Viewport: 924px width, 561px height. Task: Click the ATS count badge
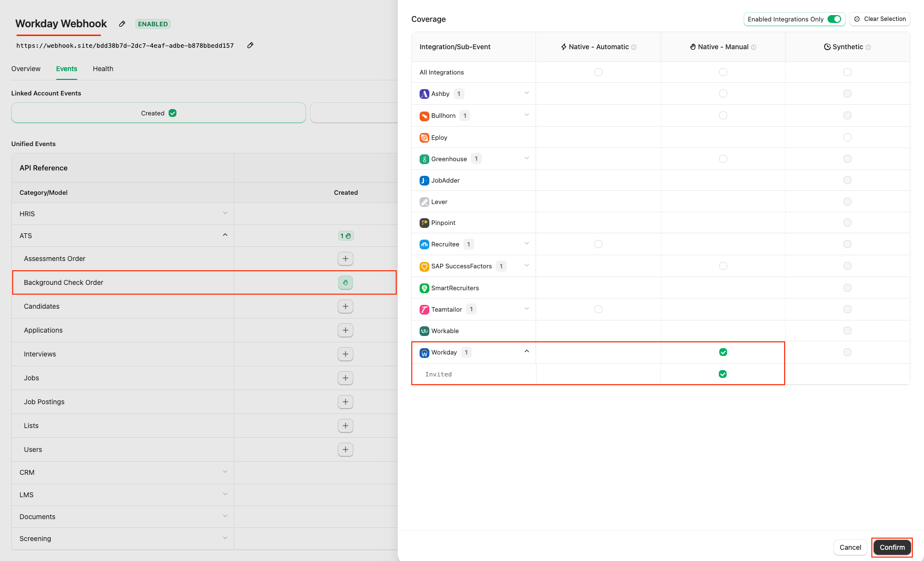pyautogui.click(x=346, y=236)
